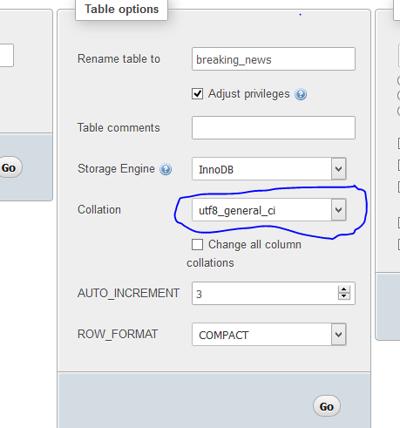Expand the Storage Engine InnoDB dropdown
Viewport: 400px width, 428px height.
pyautogui.click(x=269, y=169)
